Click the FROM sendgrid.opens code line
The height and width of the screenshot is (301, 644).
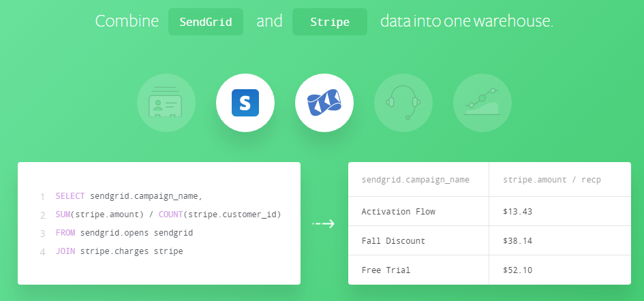click(x=125, y=233)
